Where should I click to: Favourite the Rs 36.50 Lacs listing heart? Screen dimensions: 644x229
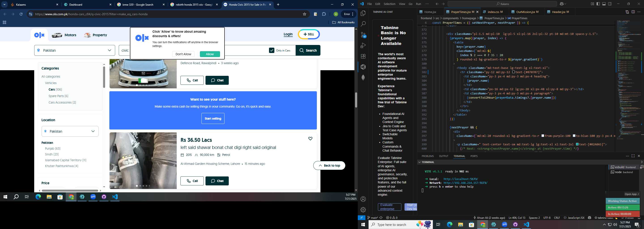(310, 138)
